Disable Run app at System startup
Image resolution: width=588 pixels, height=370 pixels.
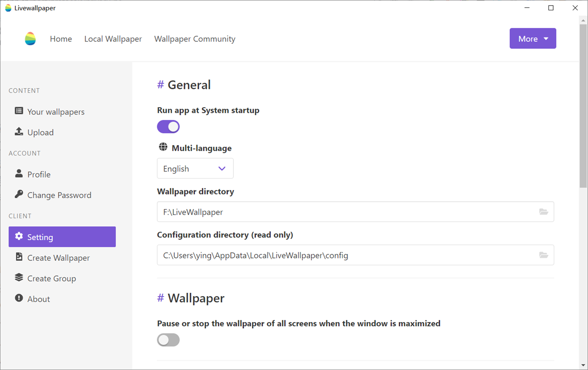168,126
